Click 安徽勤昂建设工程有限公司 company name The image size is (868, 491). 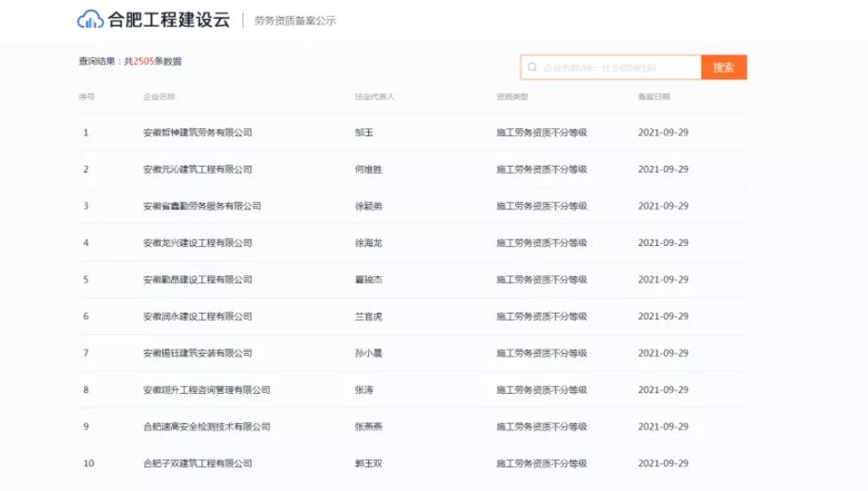197,280
